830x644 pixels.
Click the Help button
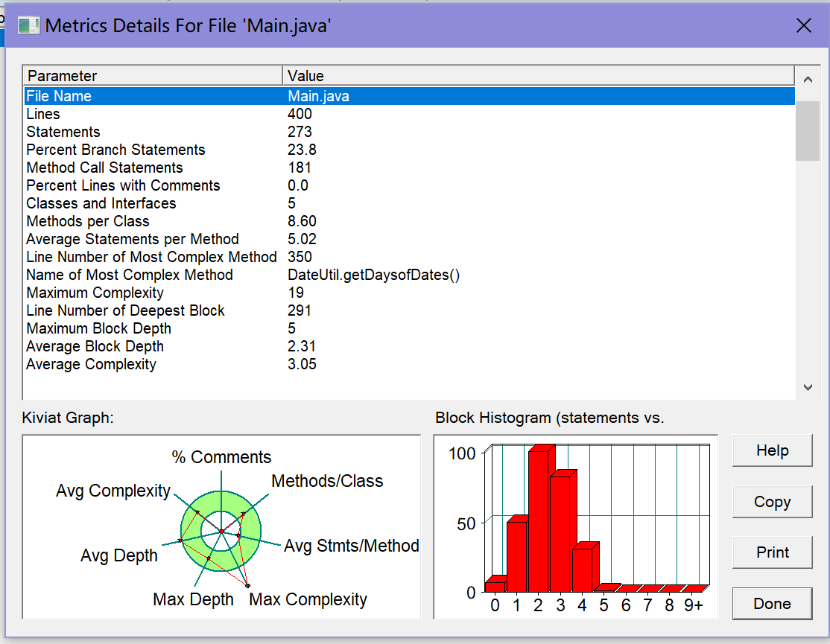pyautogui.click(x=773, y=450)
